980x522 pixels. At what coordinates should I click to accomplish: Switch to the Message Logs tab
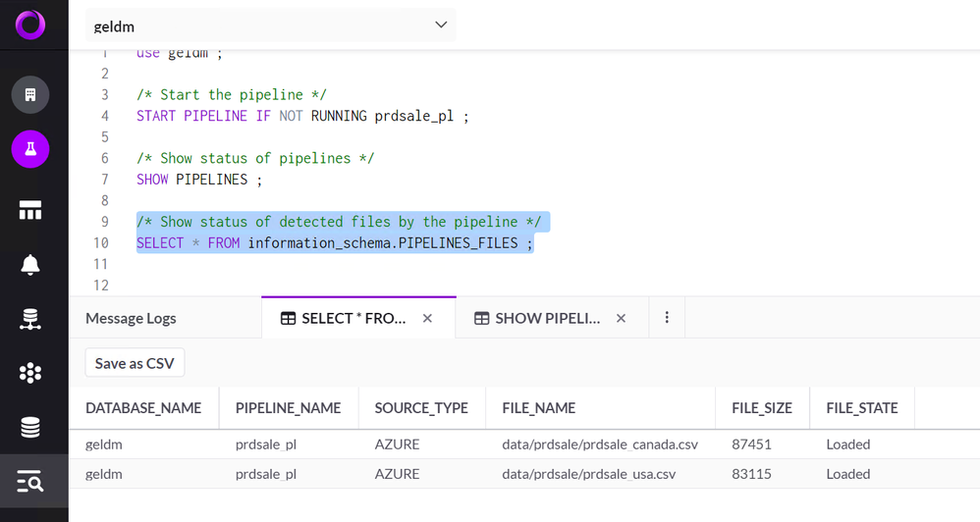[x=131, y=318]
